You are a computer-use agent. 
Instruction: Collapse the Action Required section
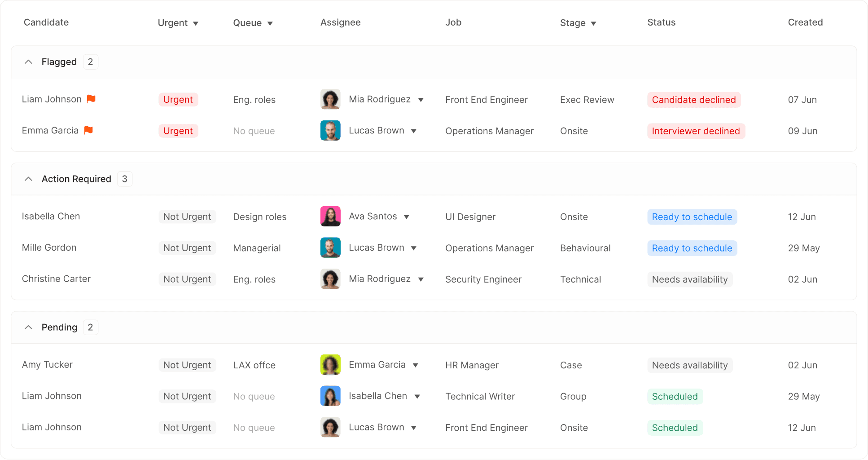[28, 179]
